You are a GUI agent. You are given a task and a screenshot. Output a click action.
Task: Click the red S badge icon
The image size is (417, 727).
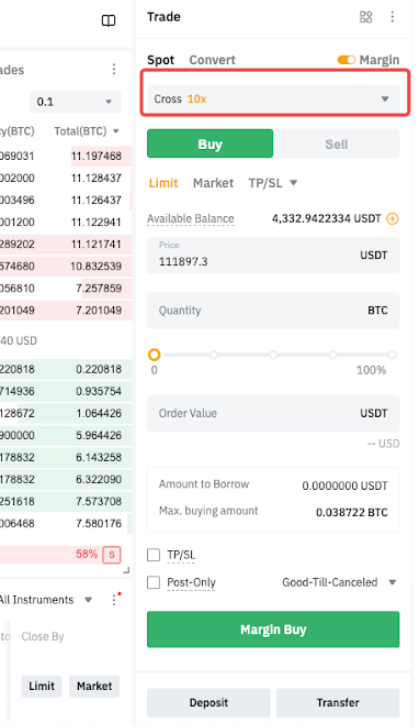click(x=111, y=555)
